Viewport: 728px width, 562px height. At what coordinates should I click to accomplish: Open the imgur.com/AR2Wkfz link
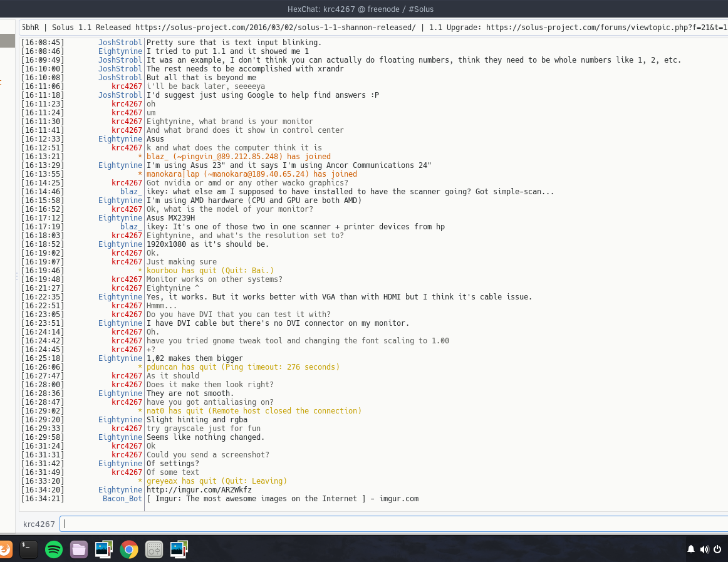pos(199,489)
